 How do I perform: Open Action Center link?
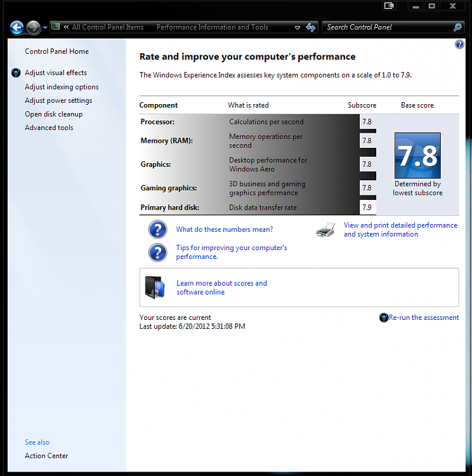click(46, 456)
